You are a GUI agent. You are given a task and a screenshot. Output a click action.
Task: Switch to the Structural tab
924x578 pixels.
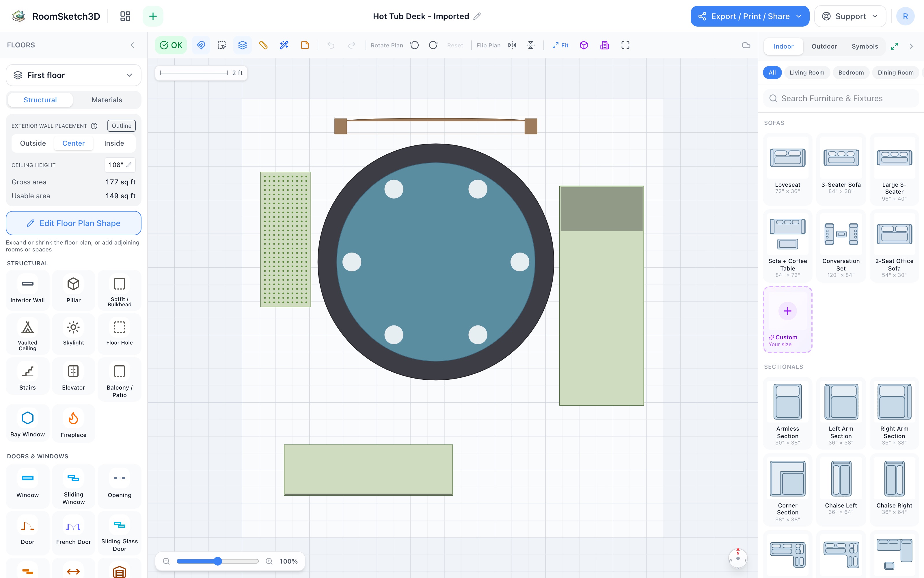(40, 100)
